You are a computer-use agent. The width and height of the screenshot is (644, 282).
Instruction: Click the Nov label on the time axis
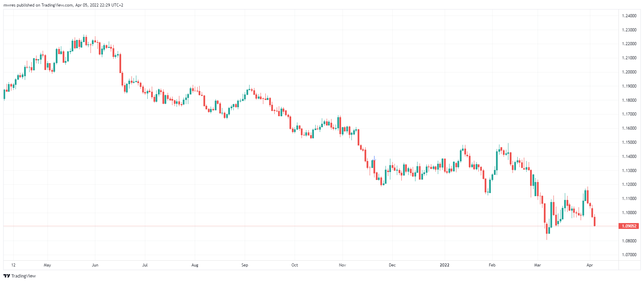(342, 265)
